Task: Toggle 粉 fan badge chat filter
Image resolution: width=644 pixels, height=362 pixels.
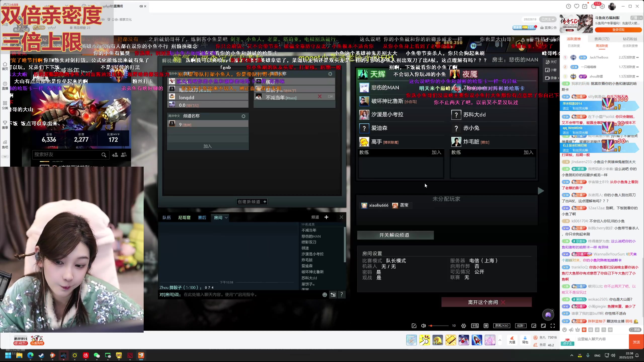Action: 584,330
